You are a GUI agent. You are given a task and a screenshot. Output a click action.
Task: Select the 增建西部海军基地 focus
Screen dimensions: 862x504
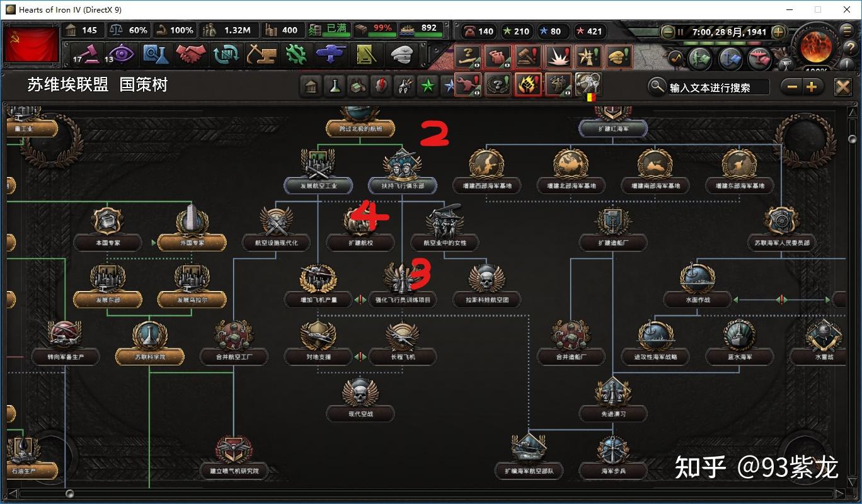click(x=486, y=172)
